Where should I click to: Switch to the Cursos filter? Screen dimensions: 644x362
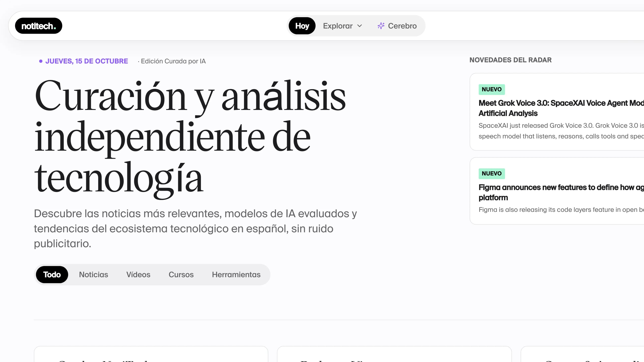181,275
